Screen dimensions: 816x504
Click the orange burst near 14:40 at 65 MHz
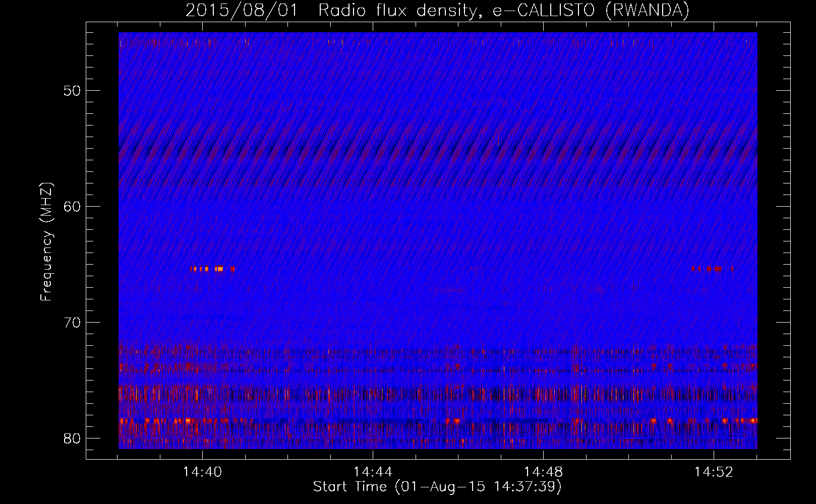[212, 269]
